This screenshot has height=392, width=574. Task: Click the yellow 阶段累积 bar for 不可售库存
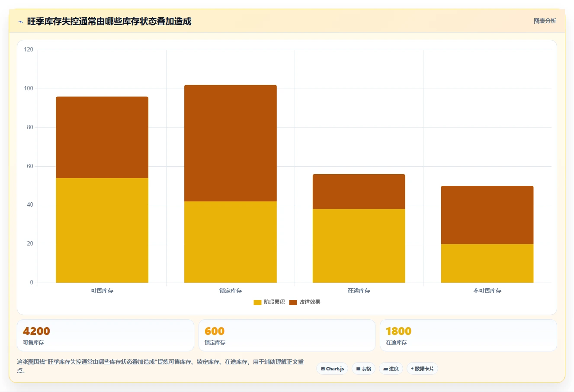click(x=487, y=263)
